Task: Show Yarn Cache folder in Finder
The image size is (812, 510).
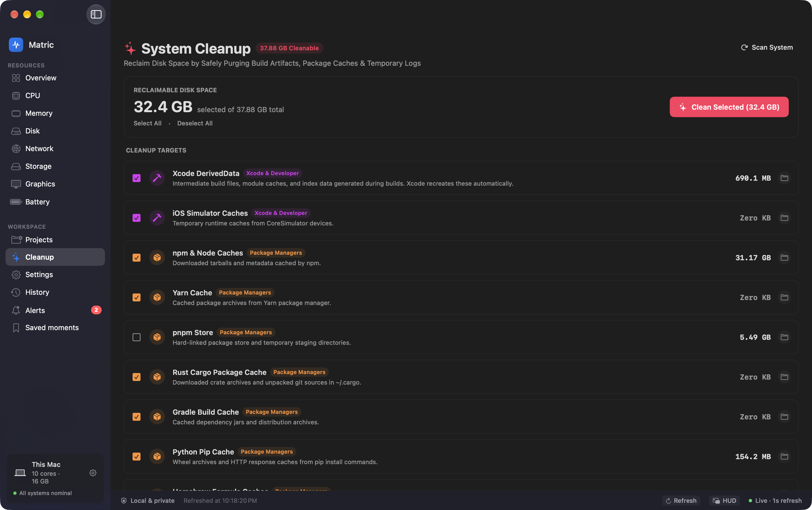Action: (x=784, y=298)
